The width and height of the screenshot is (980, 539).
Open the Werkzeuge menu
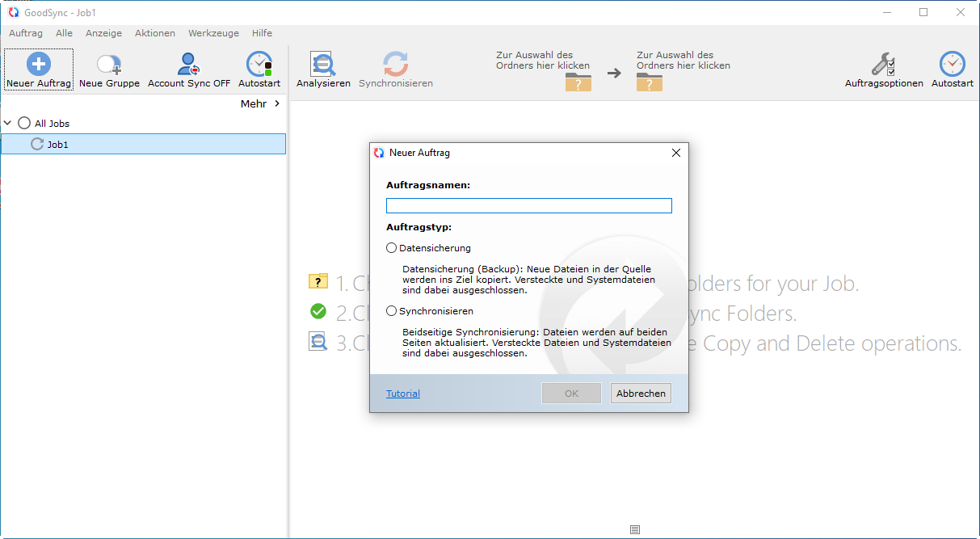coord(213,33)
